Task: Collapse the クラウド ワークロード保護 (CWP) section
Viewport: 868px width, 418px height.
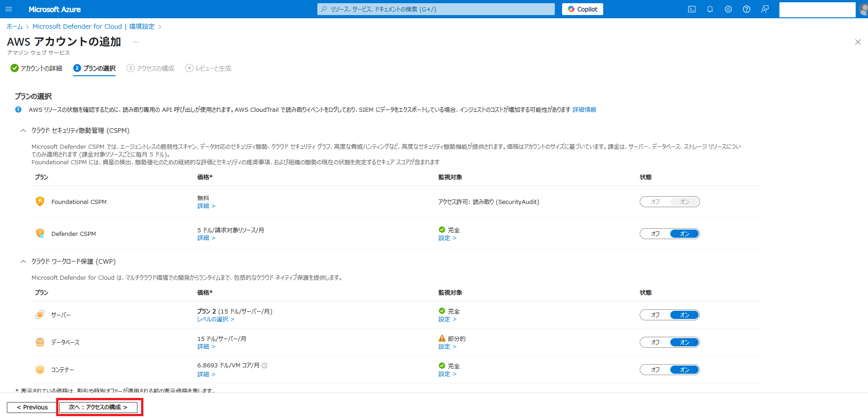Action: point(23,261)
